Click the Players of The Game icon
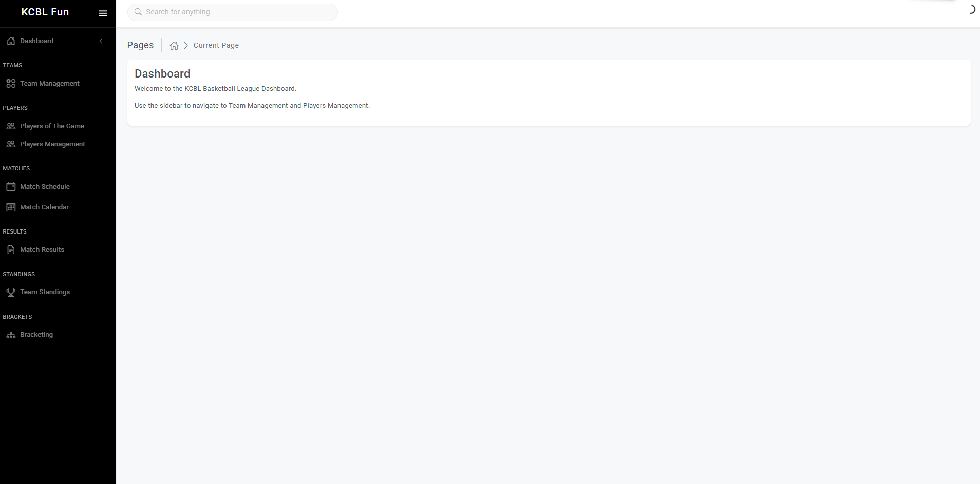Screen dimensions: 980x484 [x=11, y=126]
